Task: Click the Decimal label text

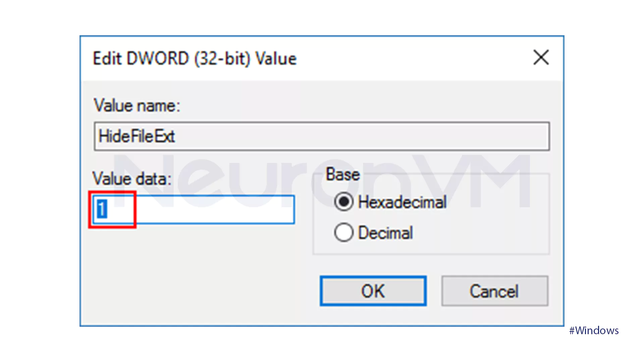Action: [x=385, y=232]
